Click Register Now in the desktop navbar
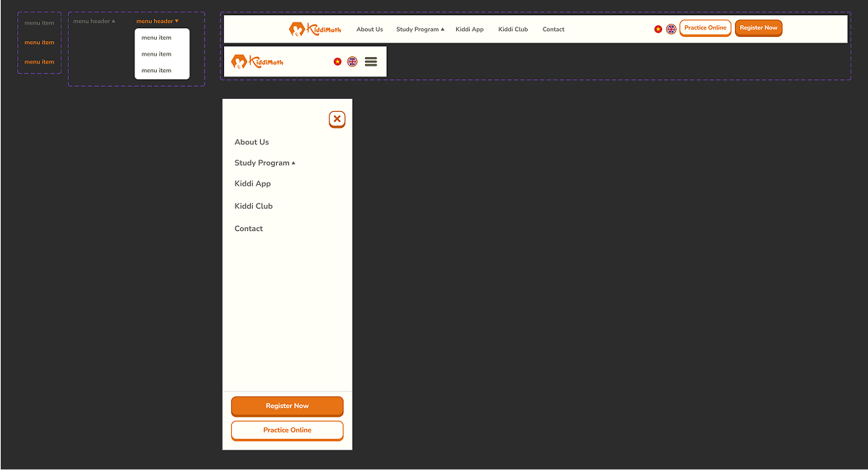This screenshot has height=470, width=868. point(758,27)
